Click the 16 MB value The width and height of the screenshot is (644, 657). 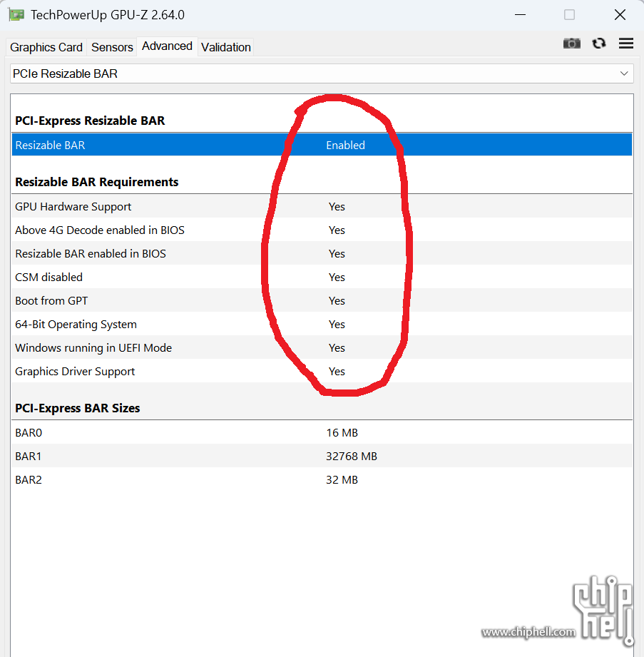tap(342, 432)
